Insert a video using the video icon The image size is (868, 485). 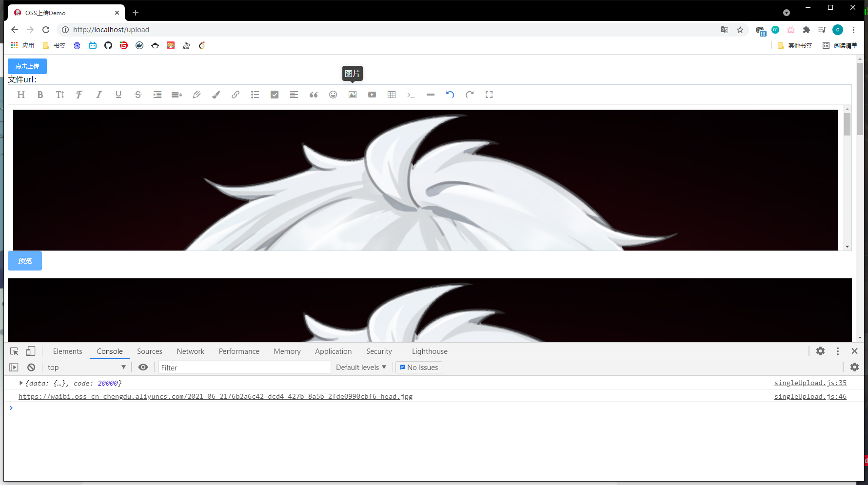pyautogui.click(x=372, y=95)
